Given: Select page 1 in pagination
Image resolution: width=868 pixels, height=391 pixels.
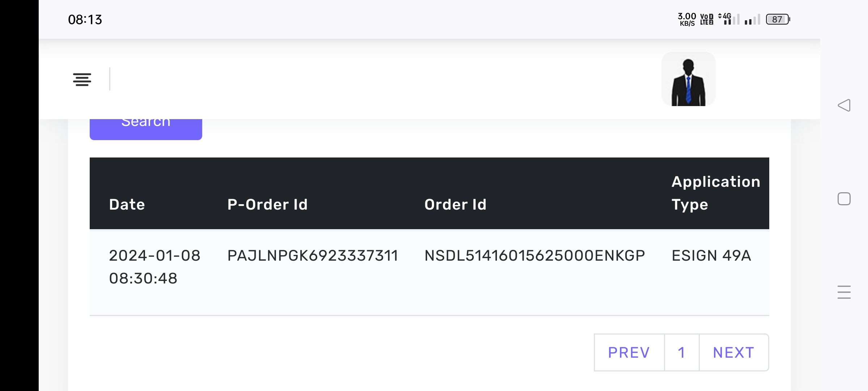Looking at the screenshot, I should point(682,353).
